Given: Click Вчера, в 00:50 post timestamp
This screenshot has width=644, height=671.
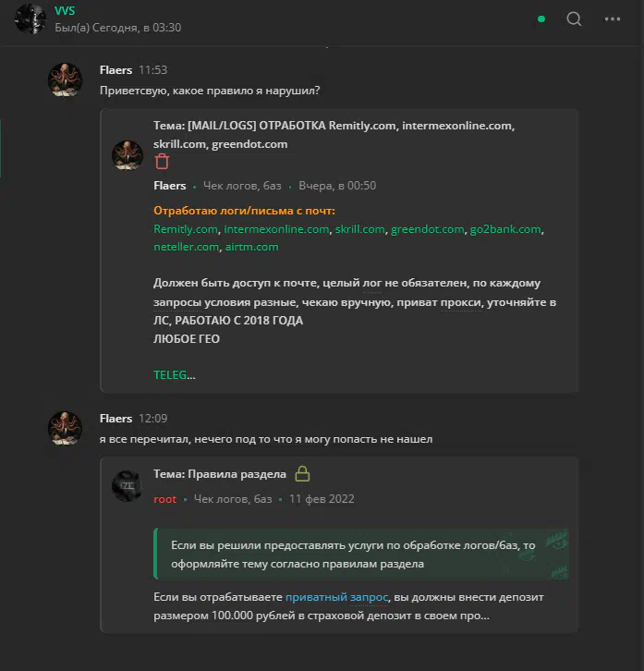Looking at the screenshot, I should [x=337, y=186].
